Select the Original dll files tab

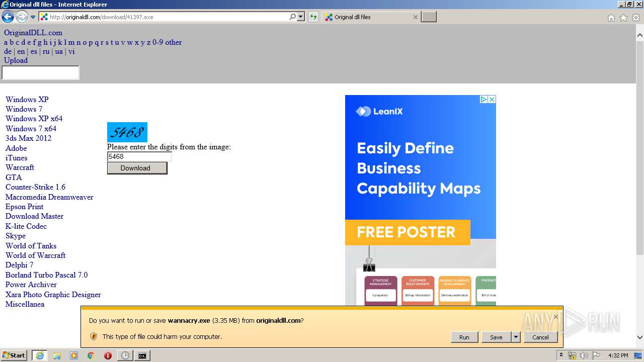pyautogui.click(x=370, y=17)
